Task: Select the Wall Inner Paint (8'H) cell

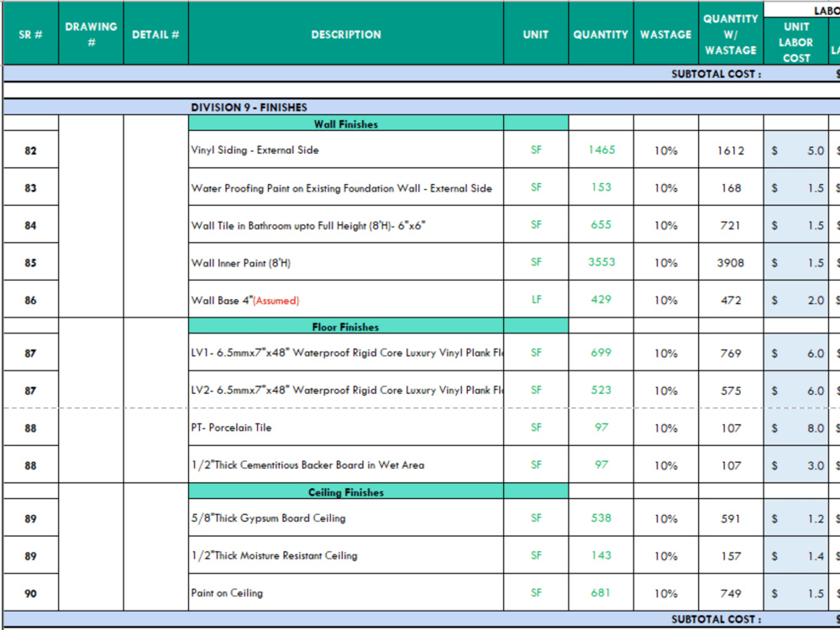Action: click(346, 262)
